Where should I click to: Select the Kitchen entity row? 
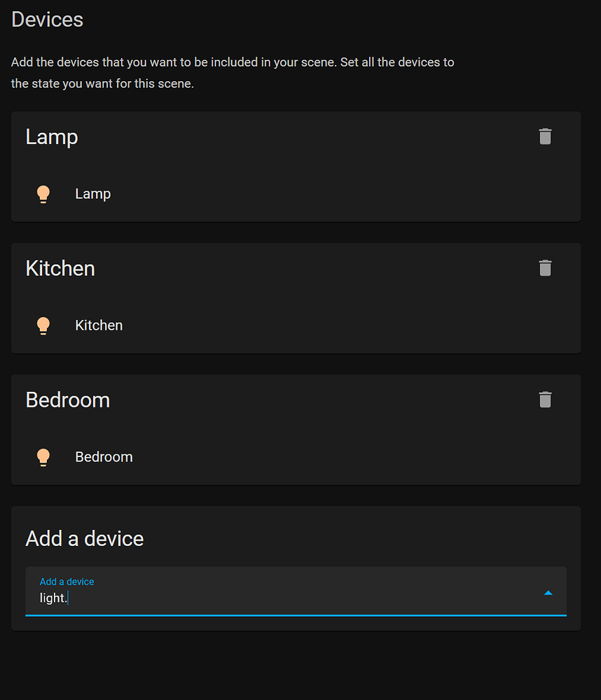[x=98, y=325]
